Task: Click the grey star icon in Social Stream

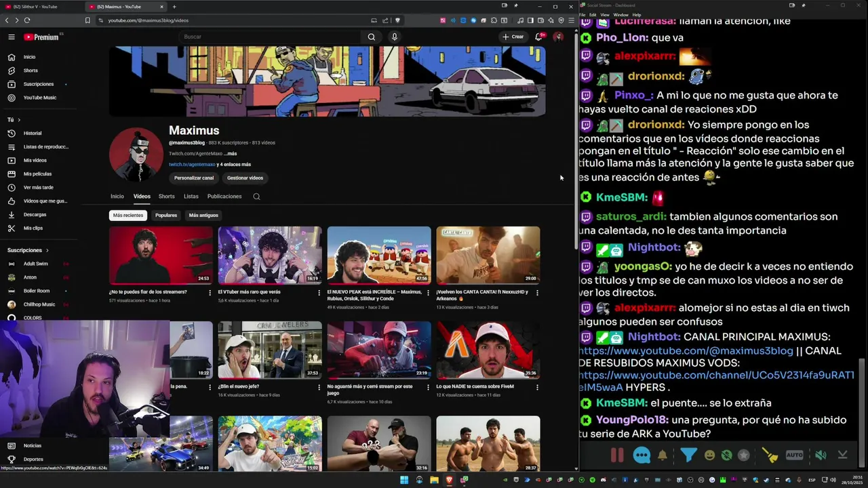Action: point(744,455)
